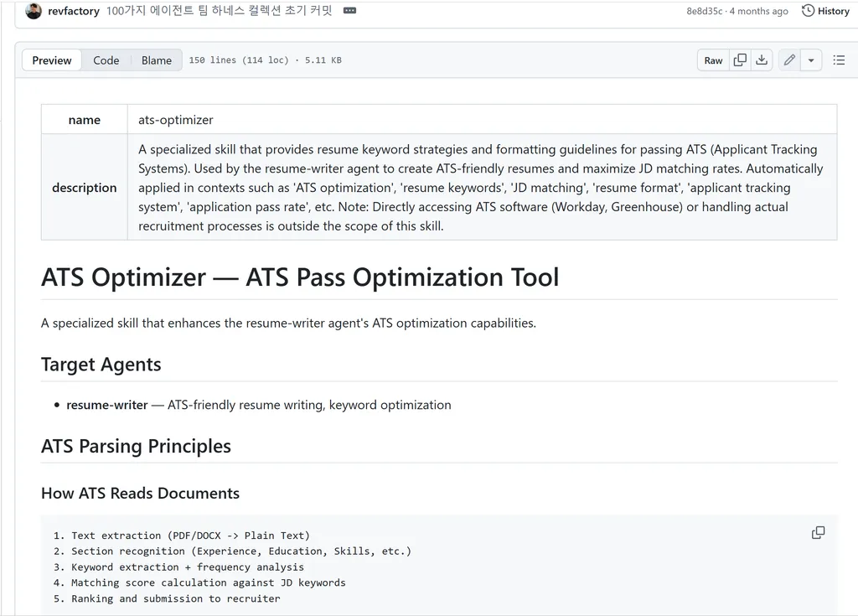
Task: Click the sentence 'A specialized skill that enhances...'
Action: coord(288,323)
